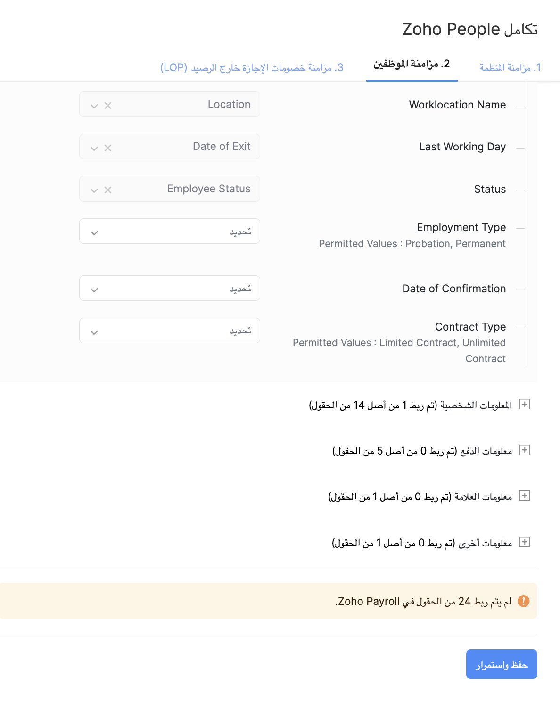
Task: Clear the Date of Exit selection
Action: (108, 148)
